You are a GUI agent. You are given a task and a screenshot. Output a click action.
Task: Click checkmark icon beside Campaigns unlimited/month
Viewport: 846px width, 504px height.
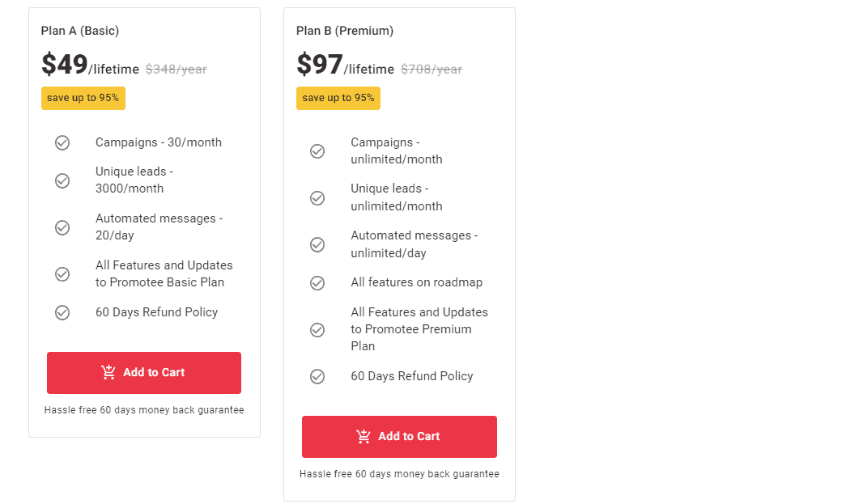pos(317,151)
